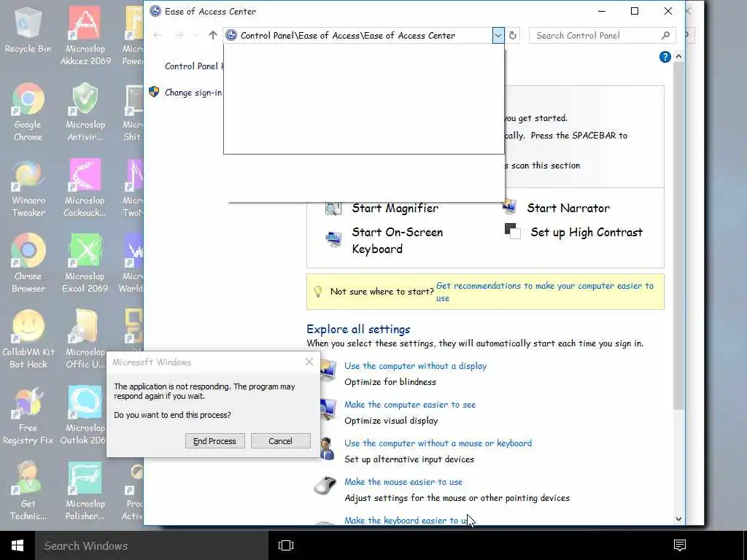
Task: Open the Action Center notification icon
Action: [680, 545]
